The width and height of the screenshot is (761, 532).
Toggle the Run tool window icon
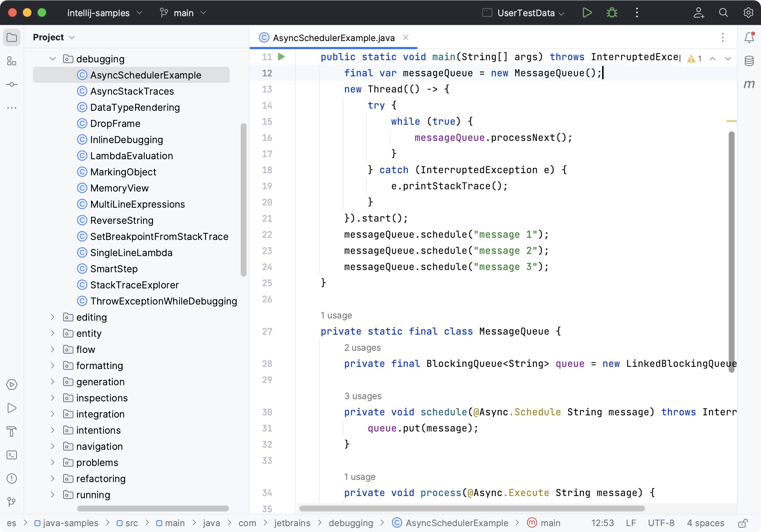(13, 409)
